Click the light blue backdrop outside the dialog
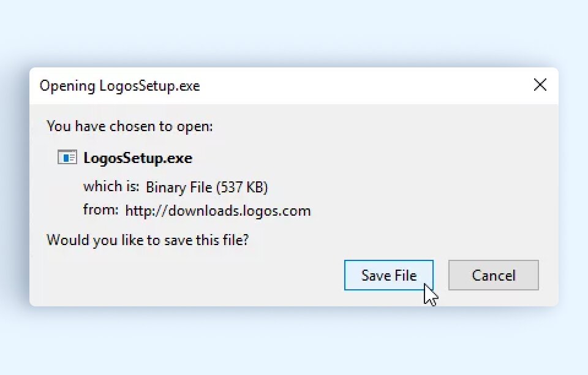588x375 pixels. [x=294, y=34]
